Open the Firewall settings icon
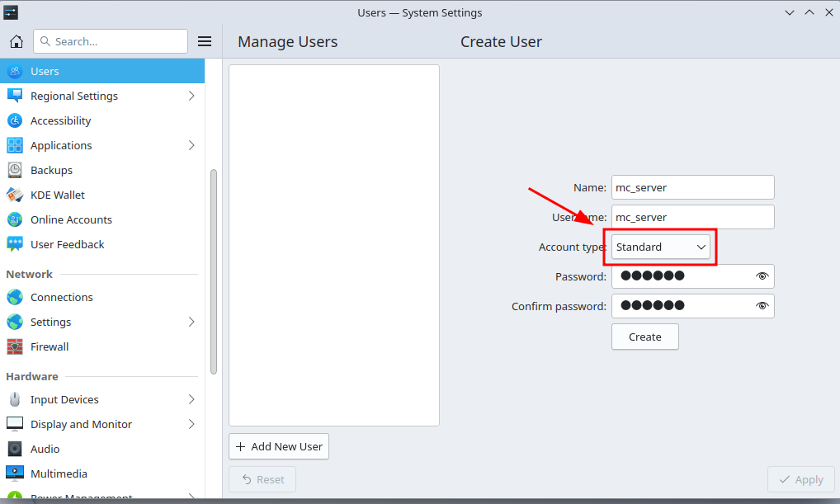 coord(15,346)
